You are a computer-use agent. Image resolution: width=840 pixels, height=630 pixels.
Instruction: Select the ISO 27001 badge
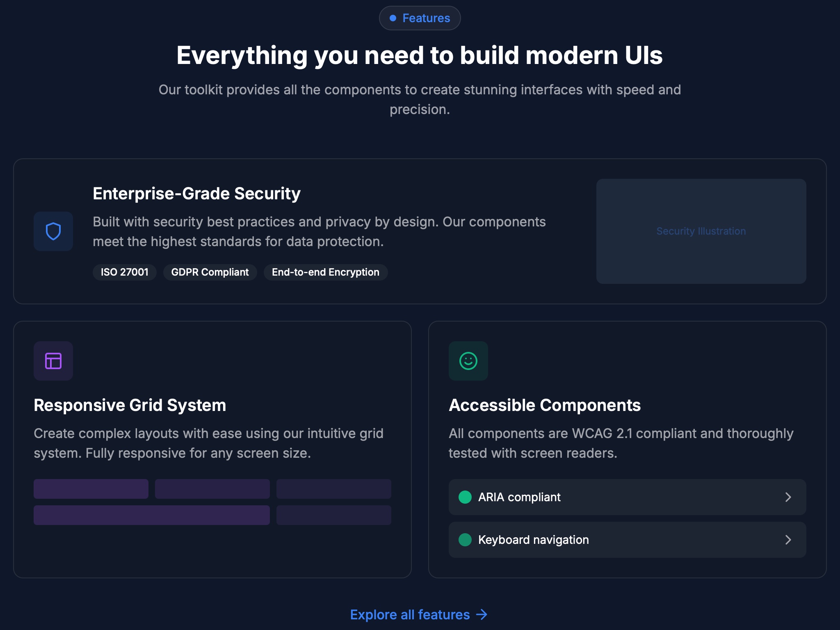tap(124, 272)
